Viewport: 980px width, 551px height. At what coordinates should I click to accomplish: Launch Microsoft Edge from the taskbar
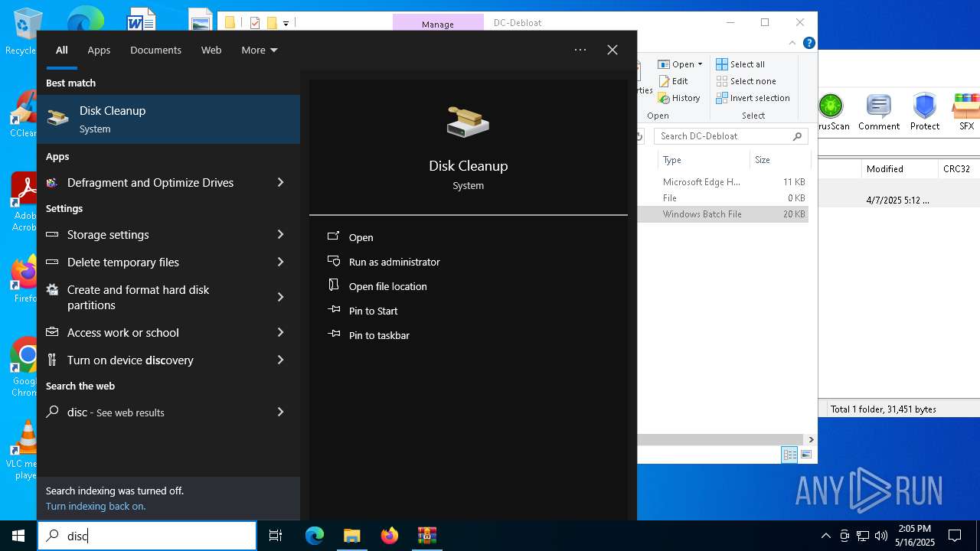[315, 536]
